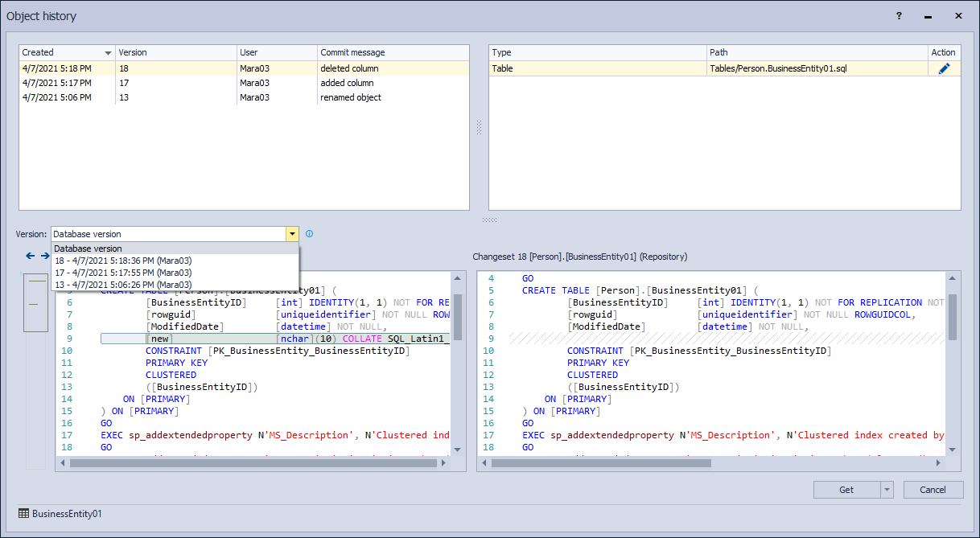Pick 'Database version' in the dropdown list
Viewport: 980px width, 538px height.
coord(89,248)
